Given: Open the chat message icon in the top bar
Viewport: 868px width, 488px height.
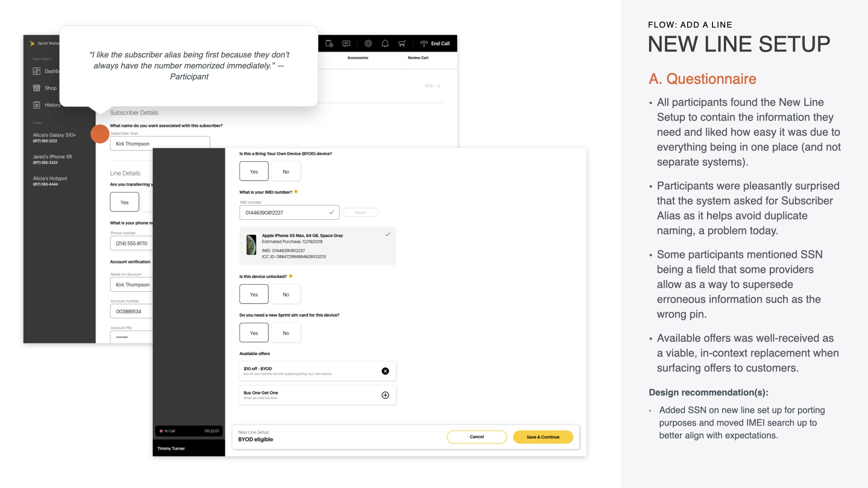Looking at the screenshot, I should 346,43.
